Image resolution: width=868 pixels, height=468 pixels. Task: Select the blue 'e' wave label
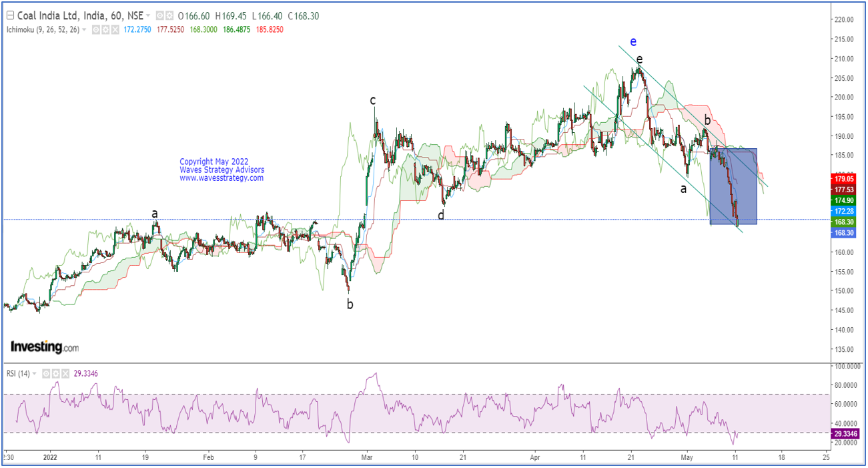(x=632, y=41)
